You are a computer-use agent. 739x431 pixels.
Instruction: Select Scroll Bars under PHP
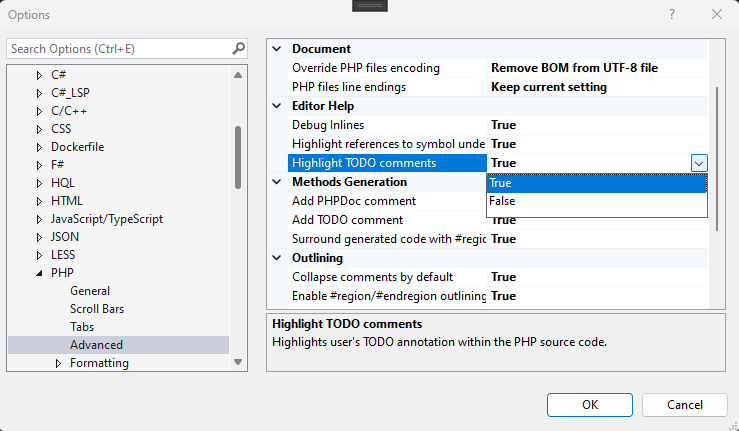pos(97,309)
